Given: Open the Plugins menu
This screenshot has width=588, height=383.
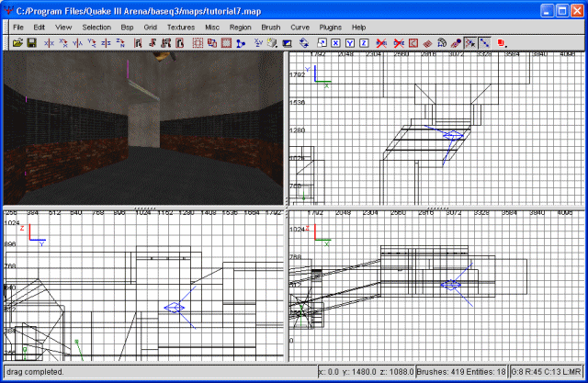Looking at the screenshot, I should (330, 28).
